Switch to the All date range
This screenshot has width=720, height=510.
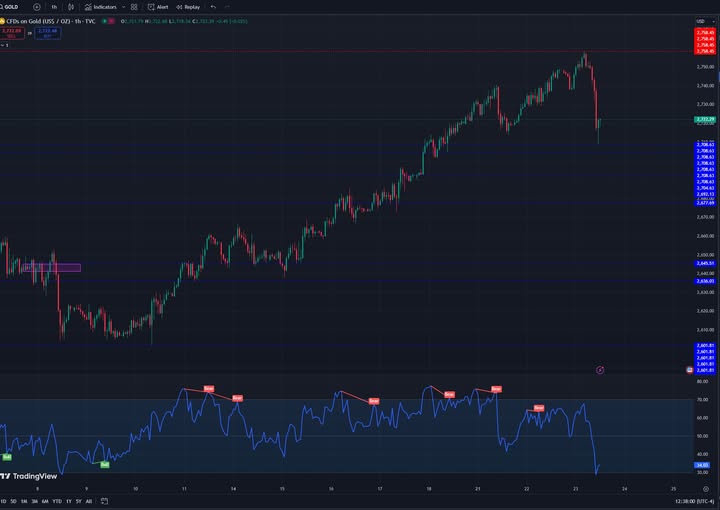(89, 501)
